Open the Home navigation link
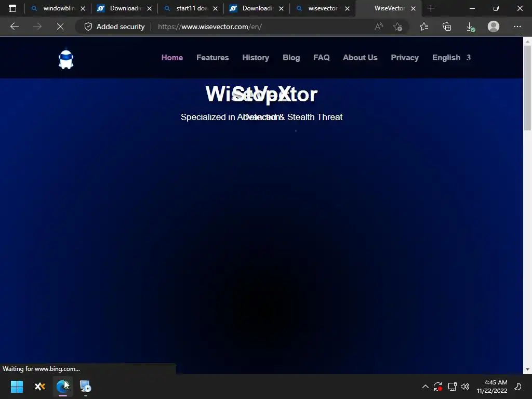The image size is (532, 399). [x=172, y=58]
